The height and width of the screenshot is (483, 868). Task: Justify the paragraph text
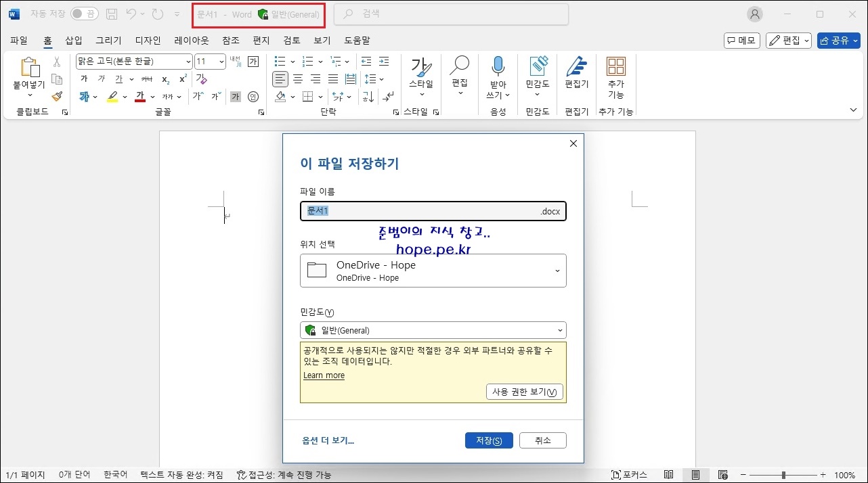pos(333,79)
